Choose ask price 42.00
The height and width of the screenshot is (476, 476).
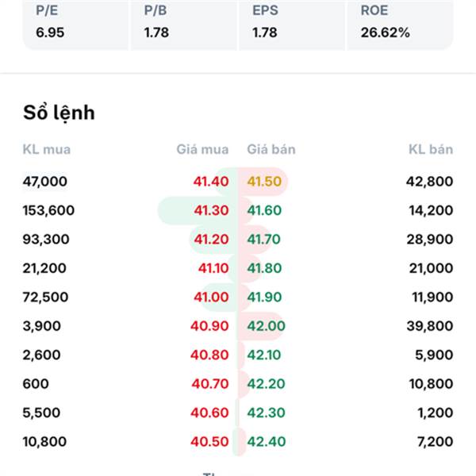266,326
